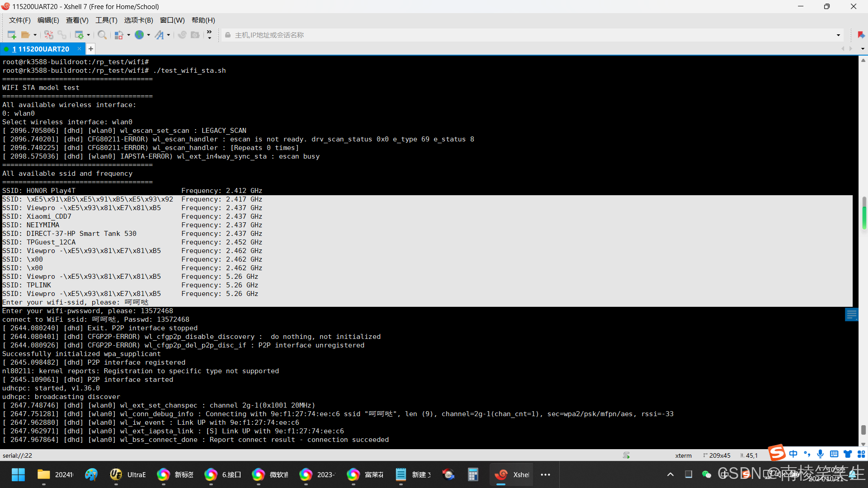Open the 工具(T) menu
Screen dimensions: 868x488
click(x=106, y=20)
